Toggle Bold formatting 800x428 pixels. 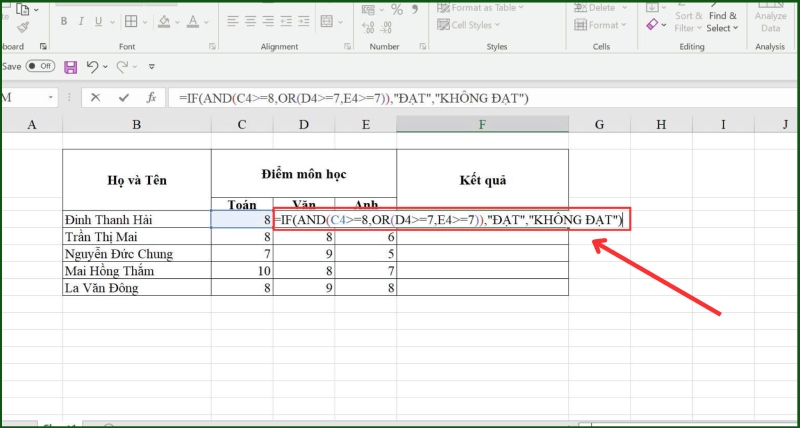(64, 21)
